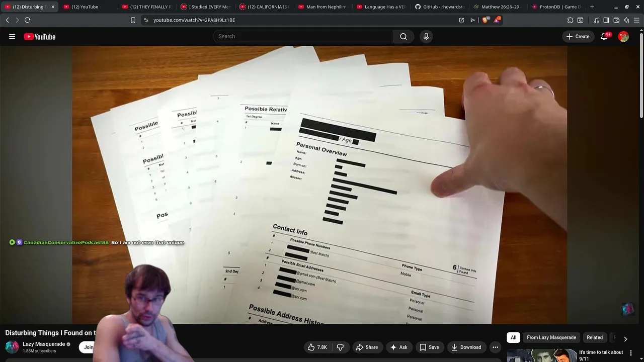
Task: Like the video (7.8K)
Action: click(317, 347)
